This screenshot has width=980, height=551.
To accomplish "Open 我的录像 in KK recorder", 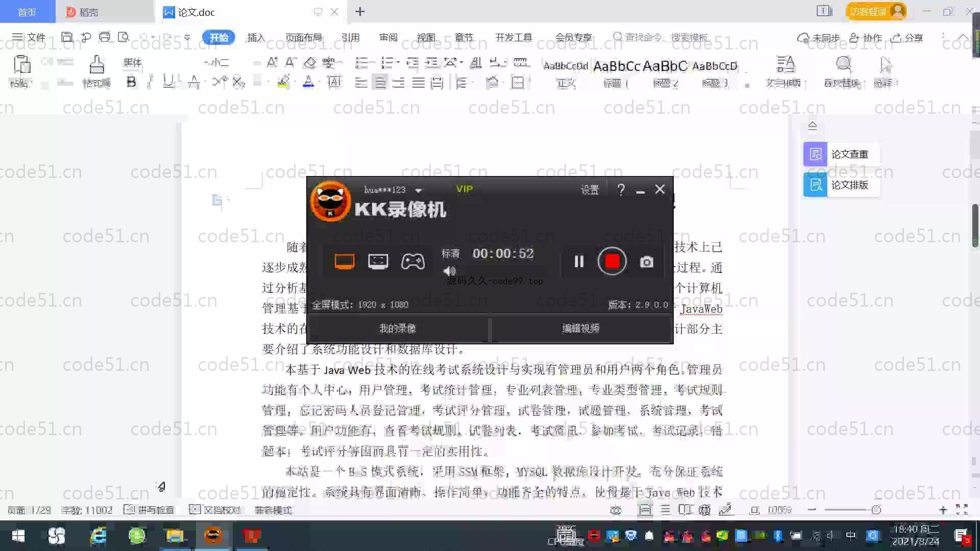I will coord(398,329).
